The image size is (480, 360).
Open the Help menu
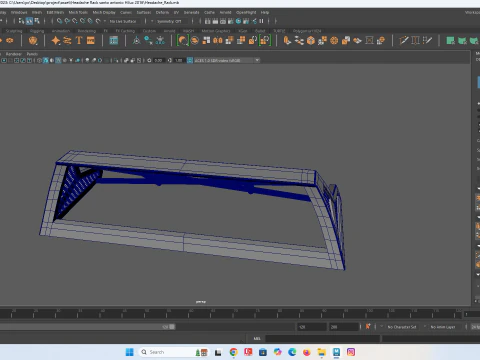pyautogui.click(x=265, y=12)
